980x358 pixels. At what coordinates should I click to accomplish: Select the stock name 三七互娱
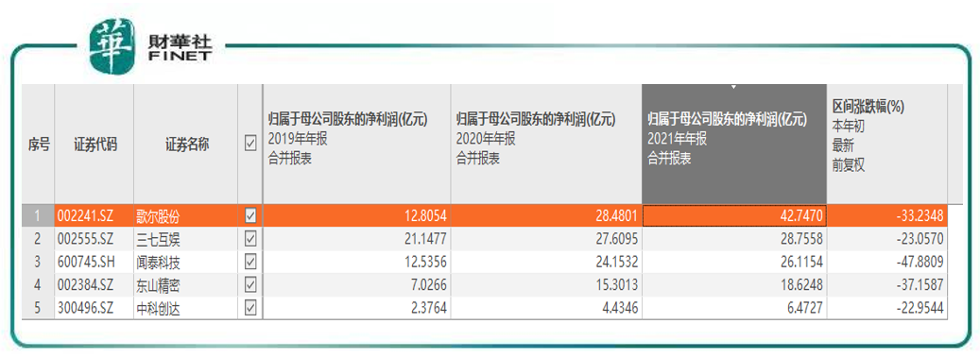[158, 239]
